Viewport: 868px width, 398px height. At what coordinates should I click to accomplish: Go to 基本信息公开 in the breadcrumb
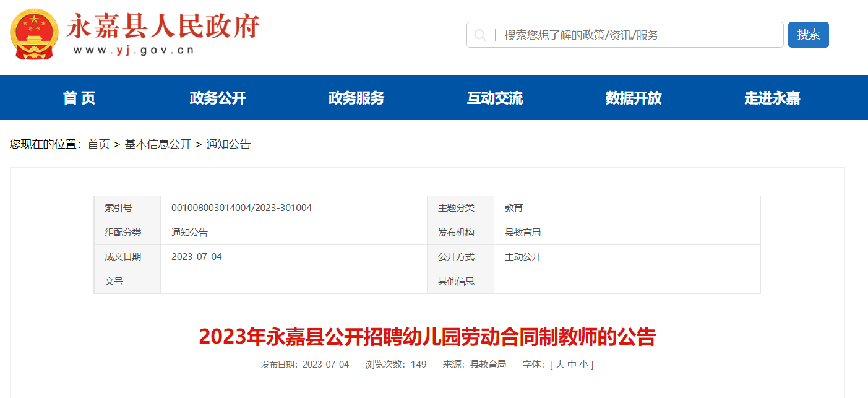(158, 144)
